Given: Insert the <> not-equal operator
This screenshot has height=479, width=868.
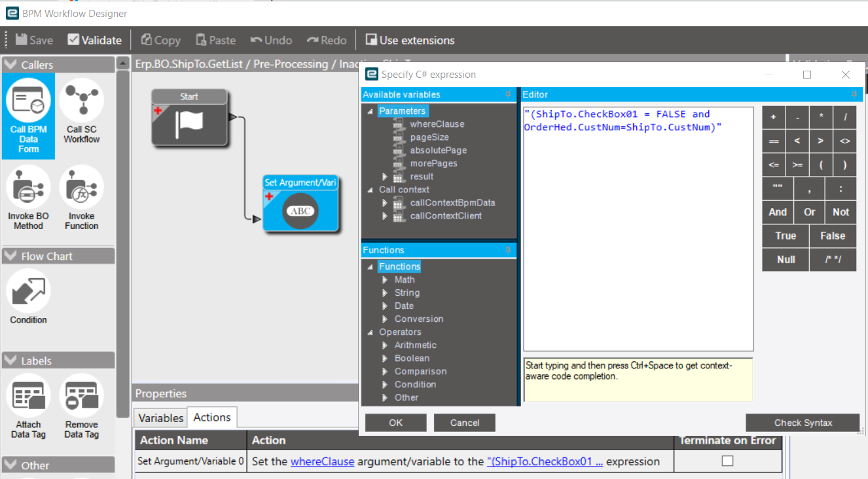Looking at the screenshot, I should [x=844, y=141].
